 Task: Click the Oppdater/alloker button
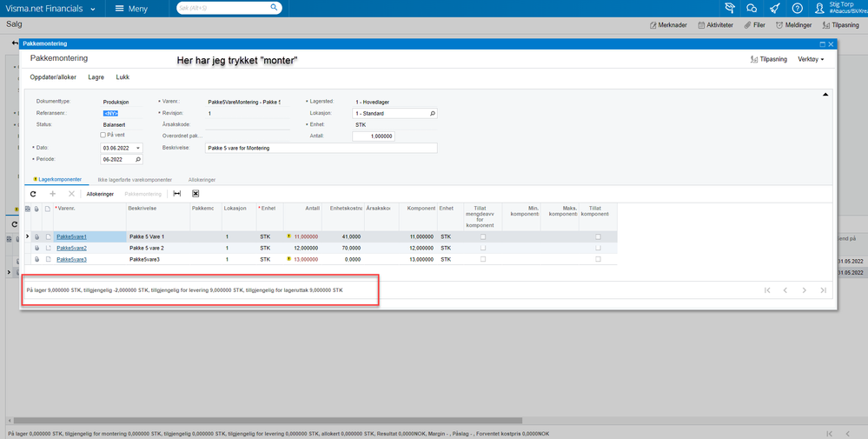click(53, 77)
